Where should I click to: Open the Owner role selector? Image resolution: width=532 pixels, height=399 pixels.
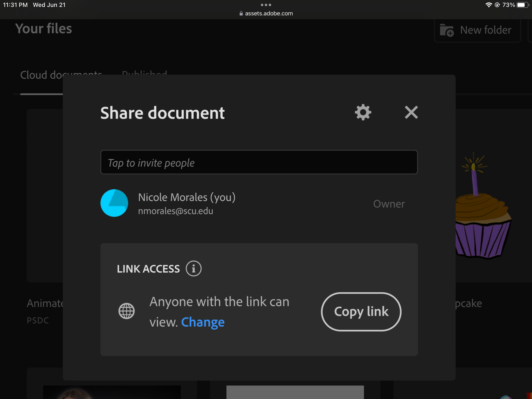click(x=389, y=204)
